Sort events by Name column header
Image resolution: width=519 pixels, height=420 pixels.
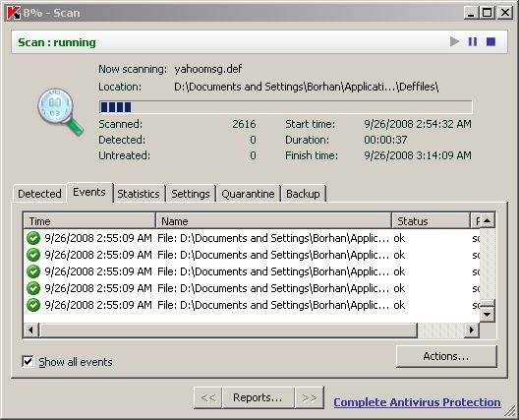click(273, 221)
